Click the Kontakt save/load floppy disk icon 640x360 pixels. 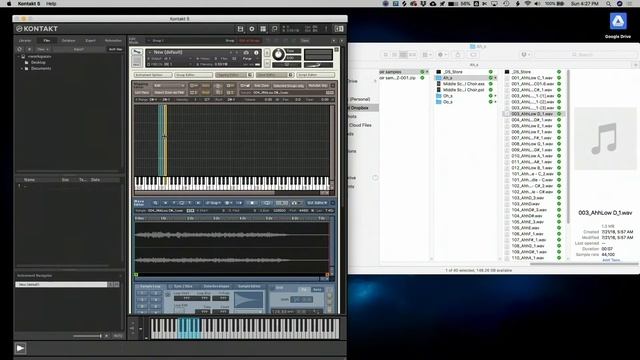point(240,29)
